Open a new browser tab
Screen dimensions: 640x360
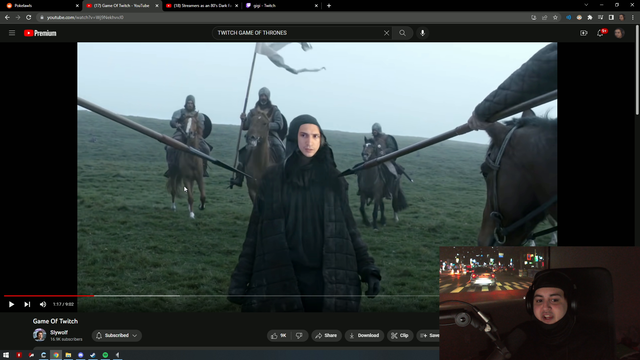coord(329,6)
